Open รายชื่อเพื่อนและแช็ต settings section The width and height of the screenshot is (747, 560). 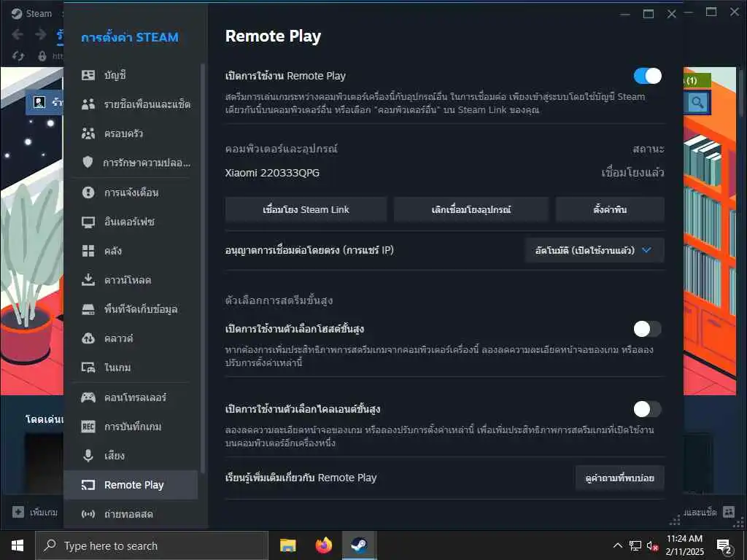[x=131, y=104]
